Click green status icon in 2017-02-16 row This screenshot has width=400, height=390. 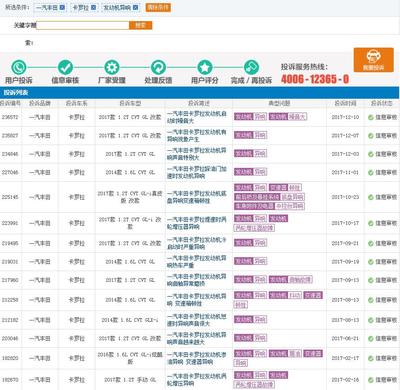point(370,380)
